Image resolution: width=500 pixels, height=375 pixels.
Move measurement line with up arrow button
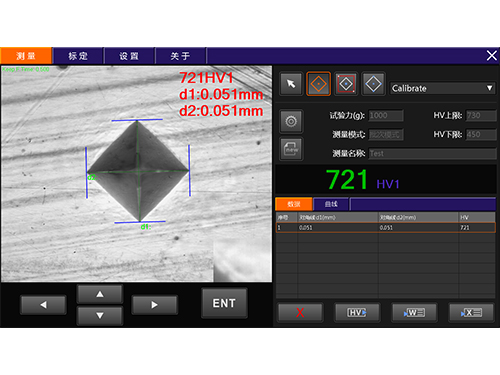tap(100, 294)
